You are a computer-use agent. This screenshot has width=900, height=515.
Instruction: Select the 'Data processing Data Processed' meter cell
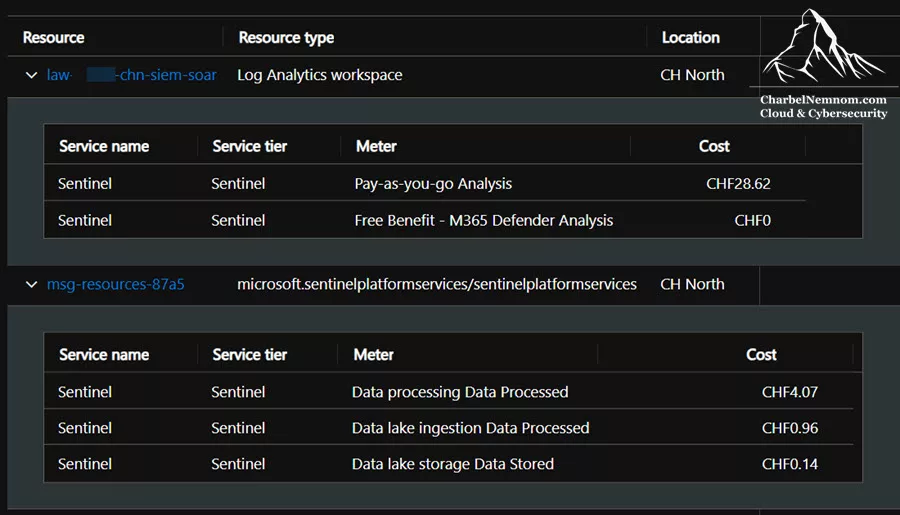(460, 392)
